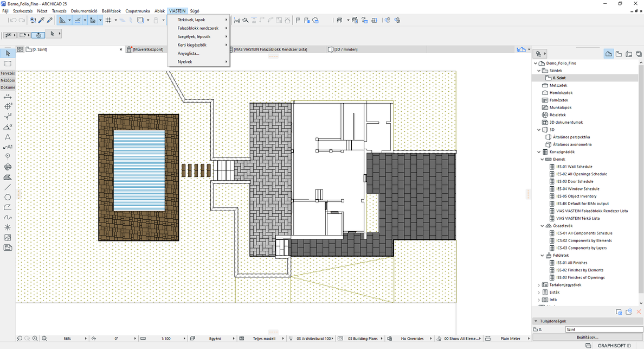Select the Hotspot tool
The height and width of the screenshot is (349, 644).
pyautogui.click(x=8, y=227)
